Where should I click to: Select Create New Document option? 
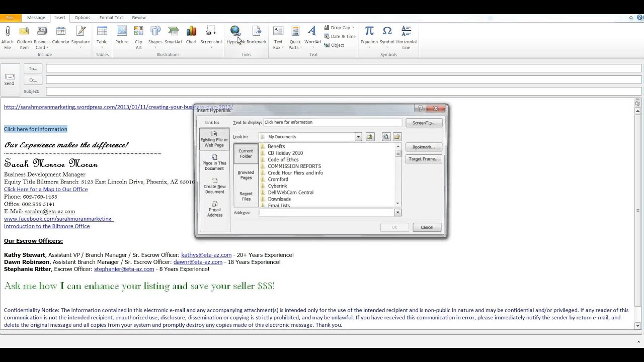click(x=214, y=186)
